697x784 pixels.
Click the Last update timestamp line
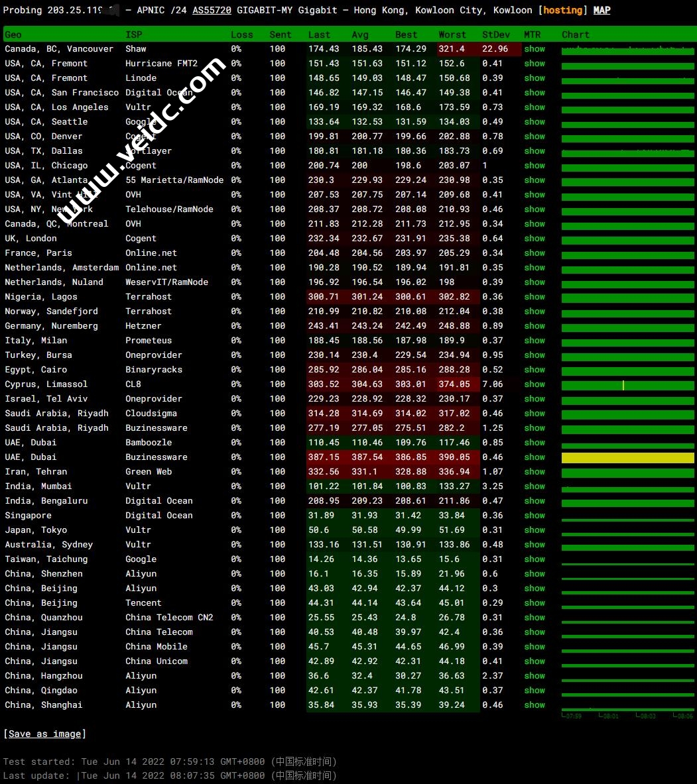tap(170, 775)
